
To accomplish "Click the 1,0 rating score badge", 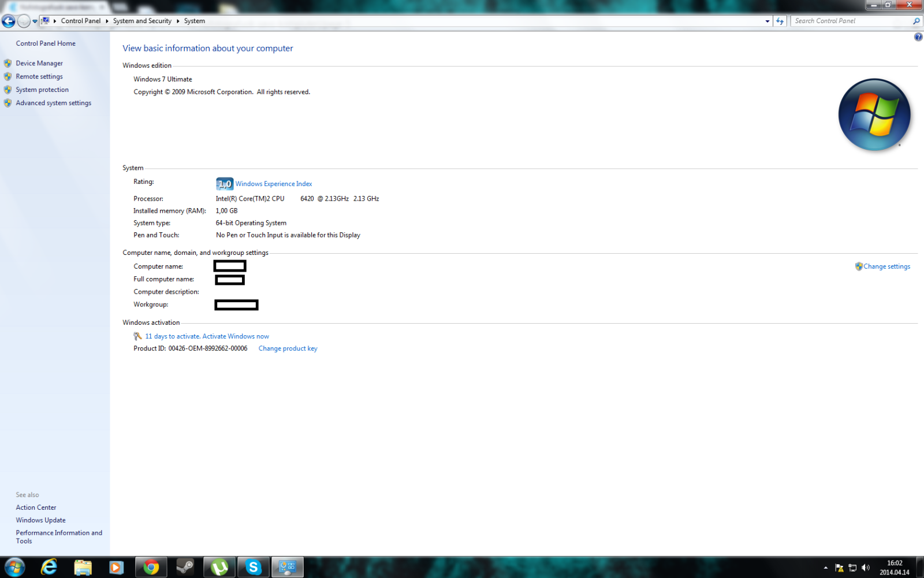I will (225, 184).
